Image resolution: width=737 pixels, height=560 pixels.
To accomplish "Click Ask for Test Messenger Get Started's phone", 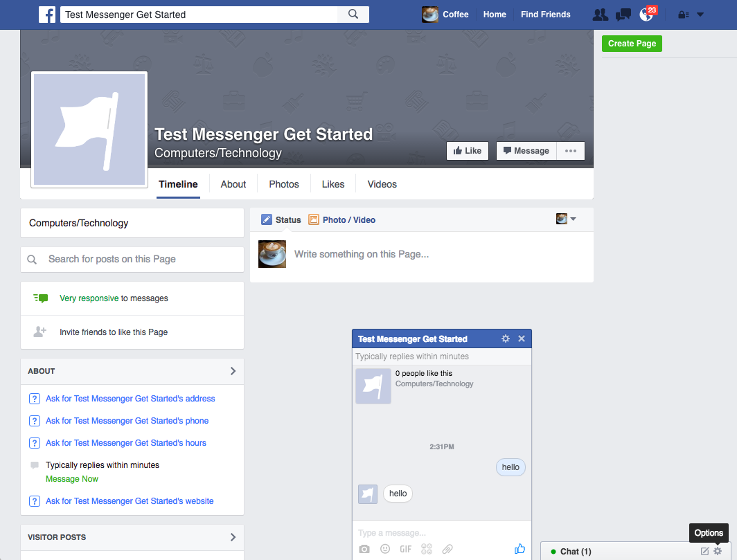I will (x=127, y=420).
